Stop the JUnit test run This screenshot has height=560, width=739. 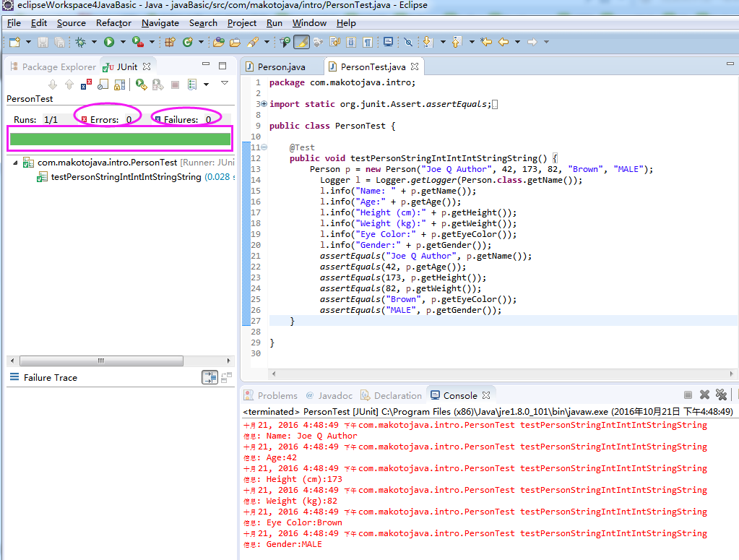[x=175, y=85]
